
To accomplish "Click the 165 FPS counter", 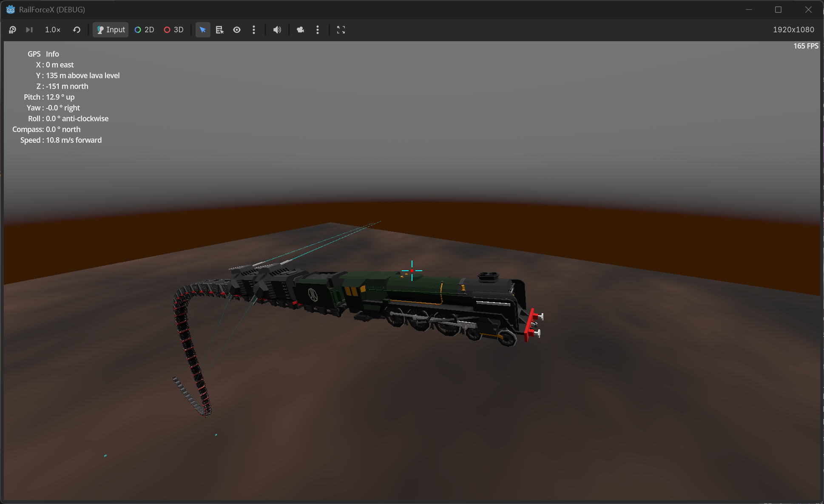I will (805, 46).
